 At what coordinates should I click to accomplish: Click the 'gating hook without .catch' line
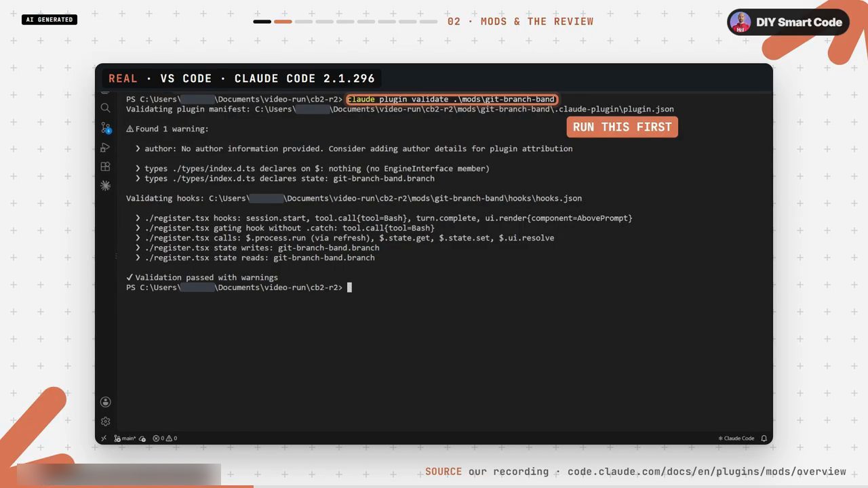click(x=285, y=228)
